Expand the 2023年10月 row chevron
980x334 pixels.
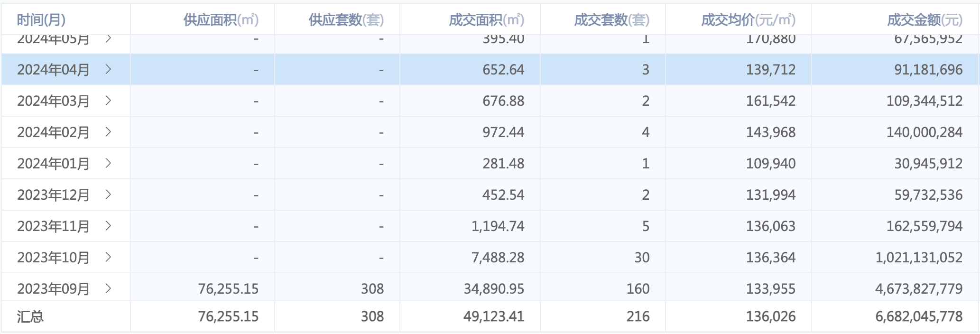tap(108, 257)
